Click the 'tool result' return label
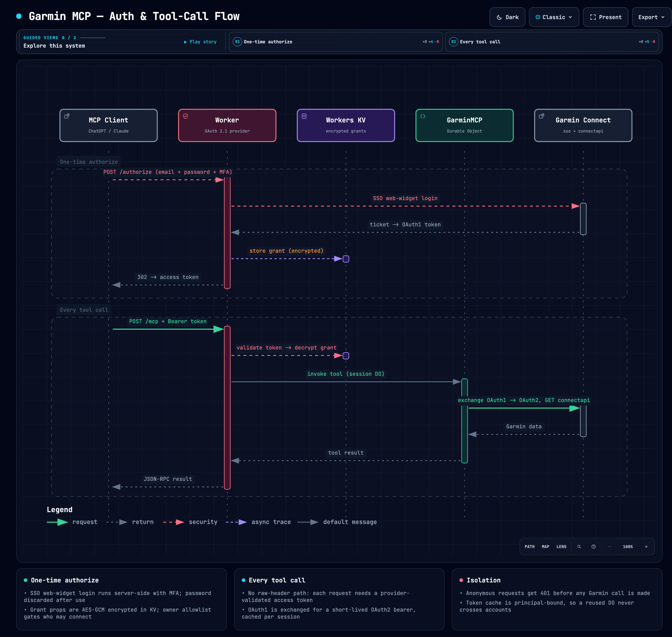 click(x=346, y=453)
